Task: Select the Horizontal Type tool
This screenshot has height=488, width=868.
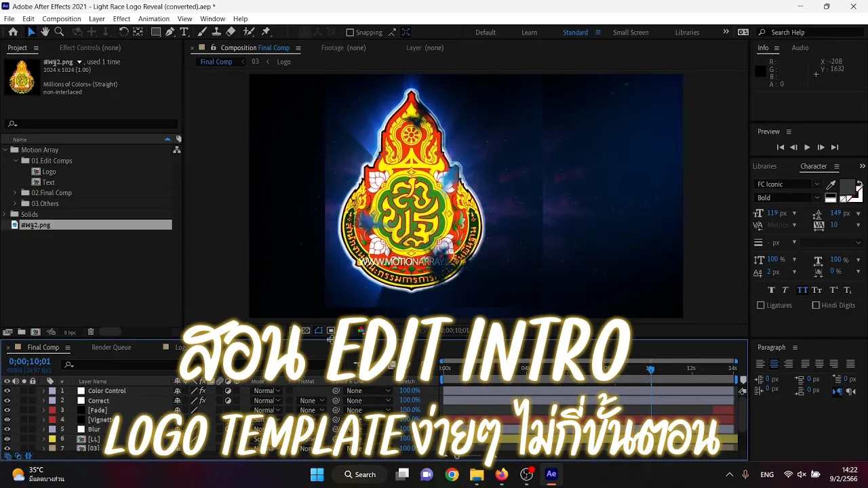Action: pyautogui.click(x=184, y=32)
